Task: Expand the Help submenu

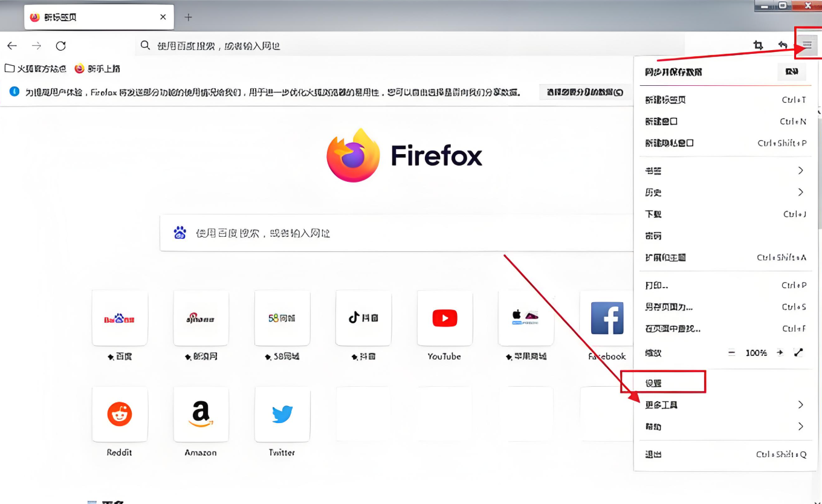Action: pyautogui.click(x=725, y=427)
